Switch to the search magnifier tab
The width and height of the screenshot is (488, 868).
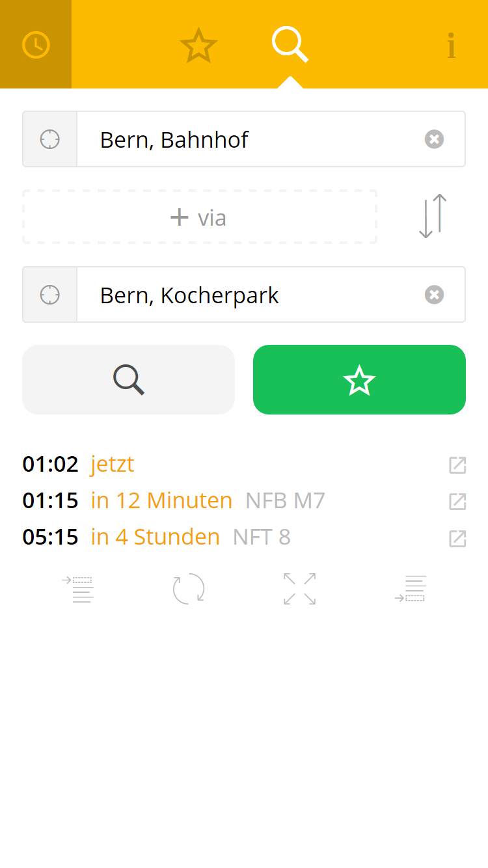coord(290,44)
